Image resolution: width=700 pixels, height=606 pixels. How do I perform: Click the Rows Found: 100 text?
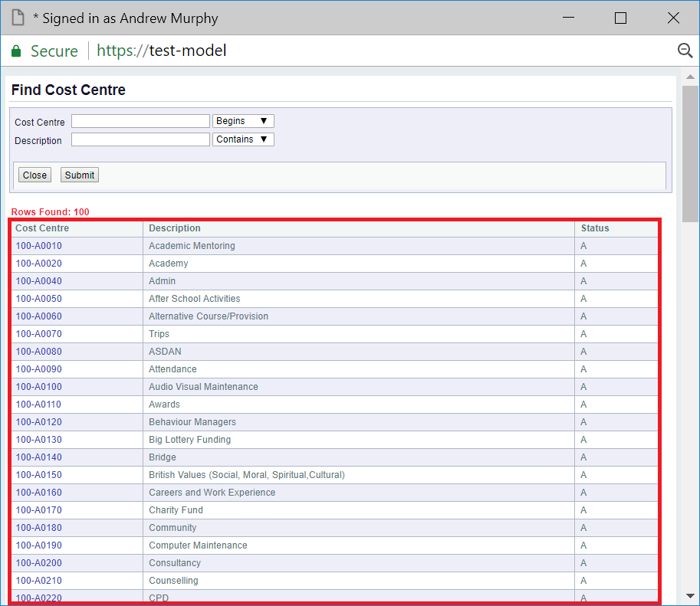click(50, 212)
